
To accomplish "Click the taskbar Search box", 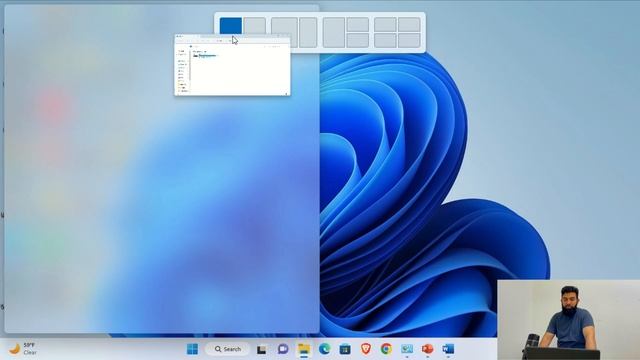I will 228,349.
